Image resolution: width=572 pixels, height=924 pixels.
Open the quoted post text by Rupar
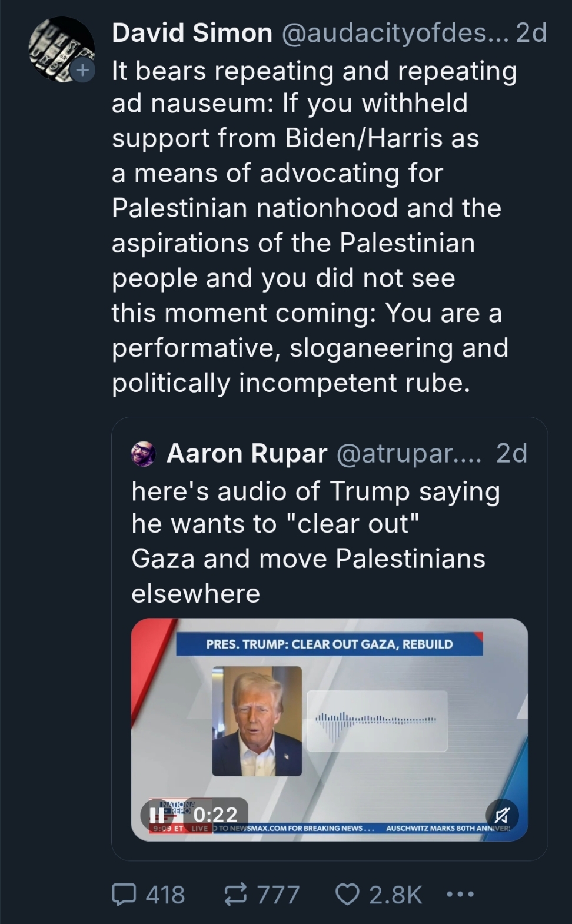[315, 542]
